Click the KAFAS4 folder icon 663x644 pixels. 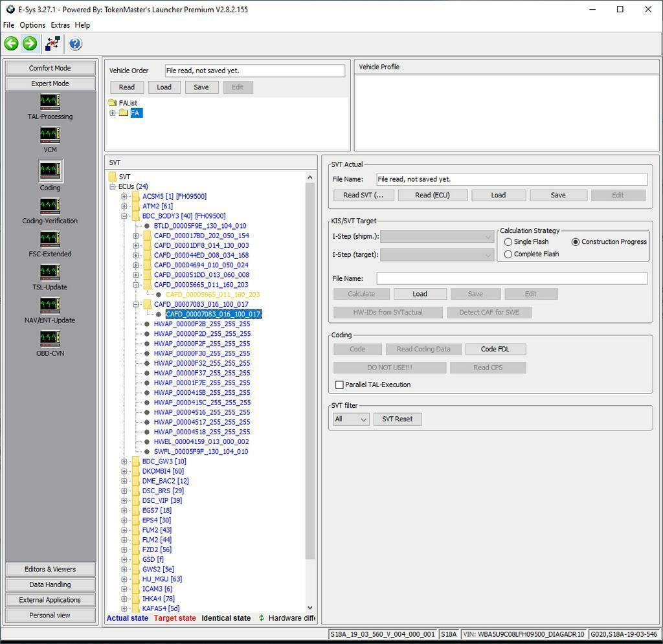[x=136, y=608]
